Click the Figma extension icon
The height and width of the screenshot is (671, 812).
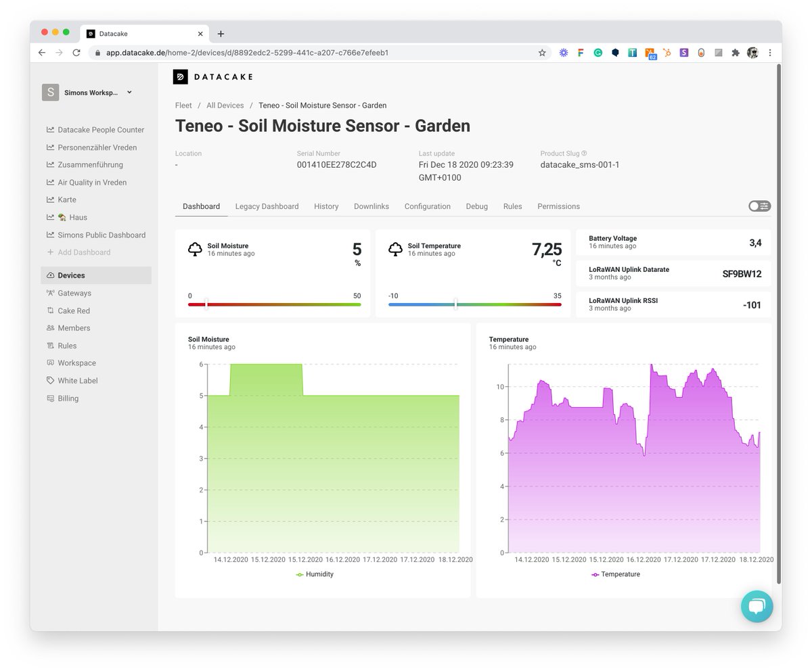click(x=581, y=53)
